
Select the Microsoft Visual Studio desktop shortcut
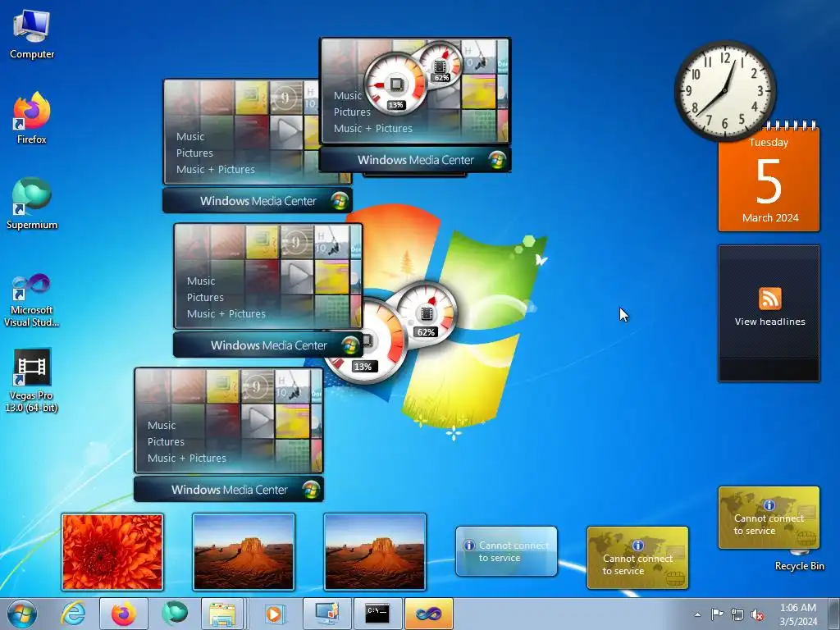pos(32,300)
